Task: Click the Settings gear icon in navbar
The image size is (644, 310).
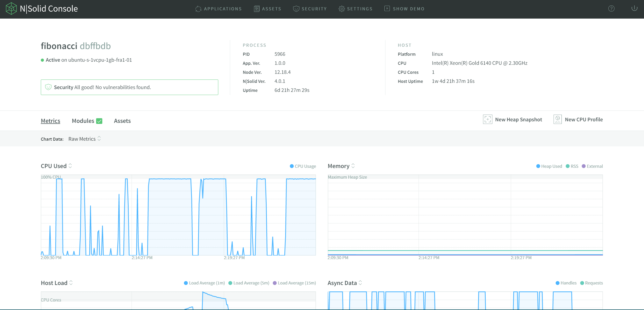Action: coord(342,9)
